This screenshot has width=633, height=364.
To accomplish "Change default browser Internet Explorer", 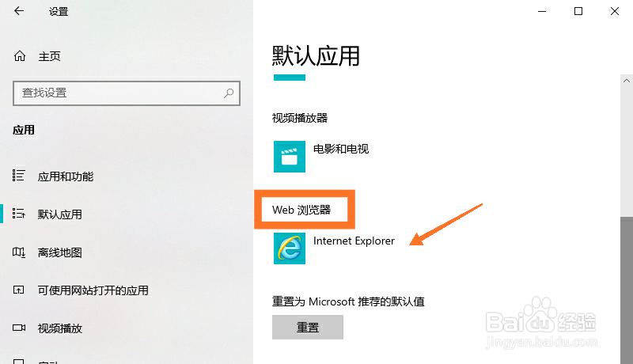I will (354, 241).
